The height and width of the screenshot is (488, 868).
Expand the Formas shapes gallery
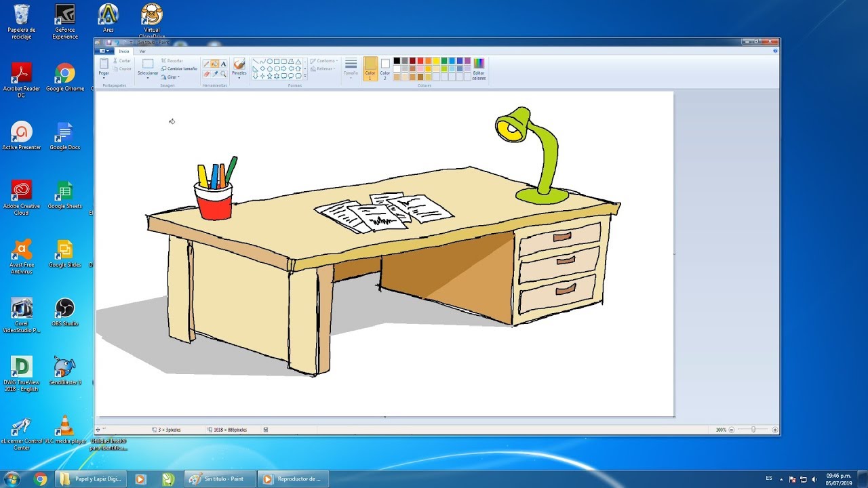click(305, 76)
